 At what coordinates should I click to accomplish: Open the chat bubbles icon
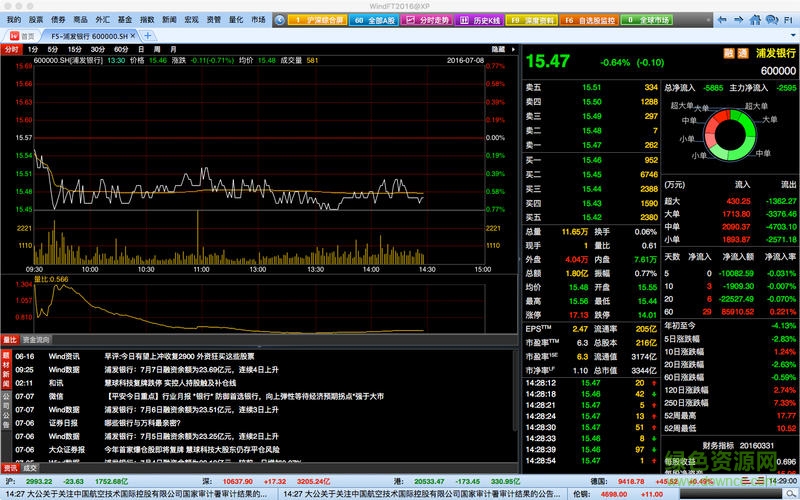pyautogui.click(x=772, y=20)
